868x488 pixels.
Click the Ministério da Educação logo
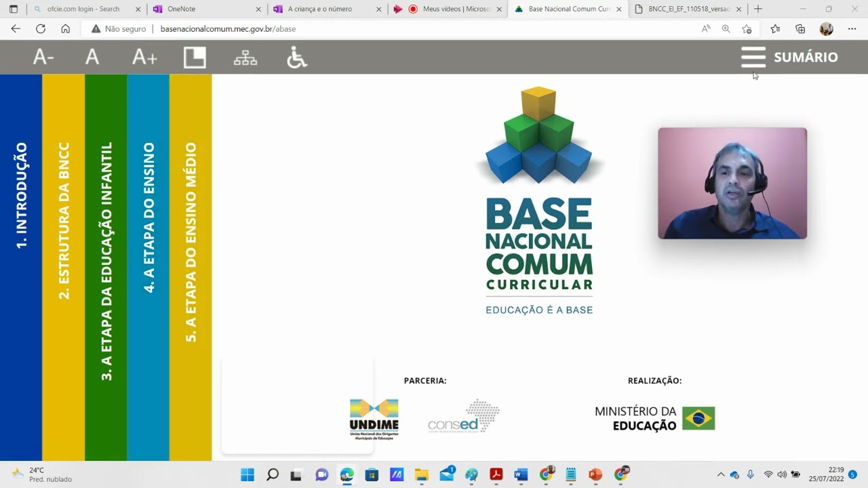[x=654, y=418]
